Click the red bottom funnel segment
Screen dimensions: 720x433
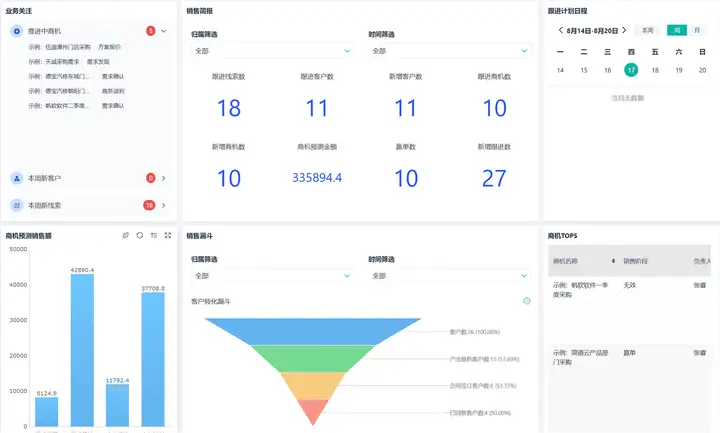[x=313, y=410]
